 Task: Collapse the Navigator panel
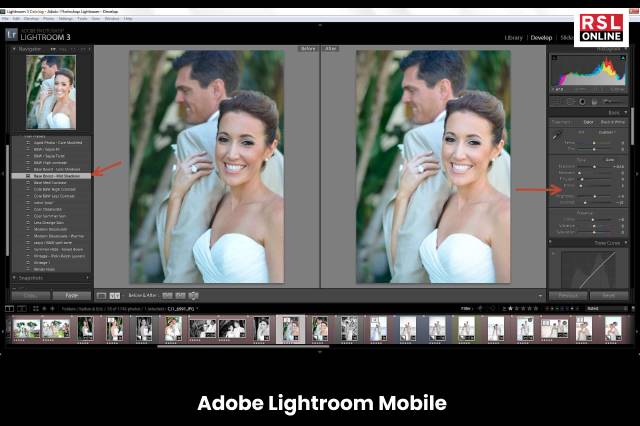[x=14, y=49]
